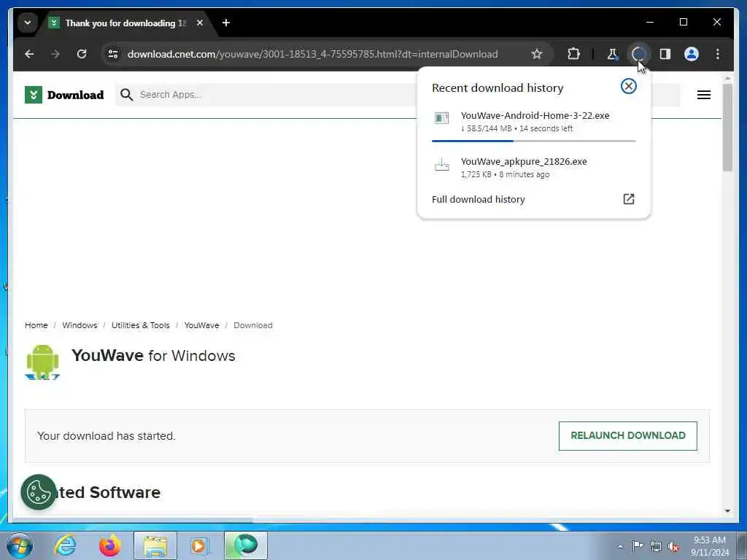Open a new browser tab
The image size is (747, 560).
(226, 23)
